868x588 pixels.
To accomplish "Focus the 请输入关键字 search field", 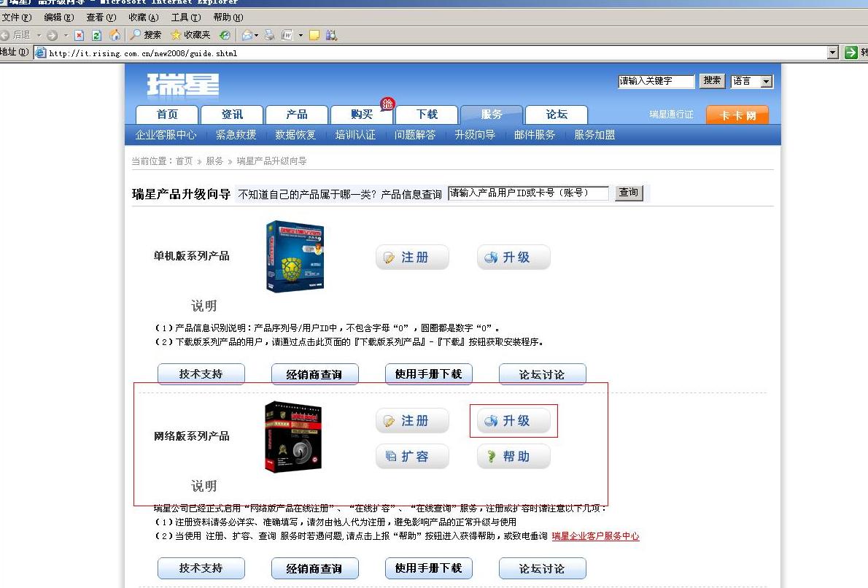I will [x=656, y=82].
